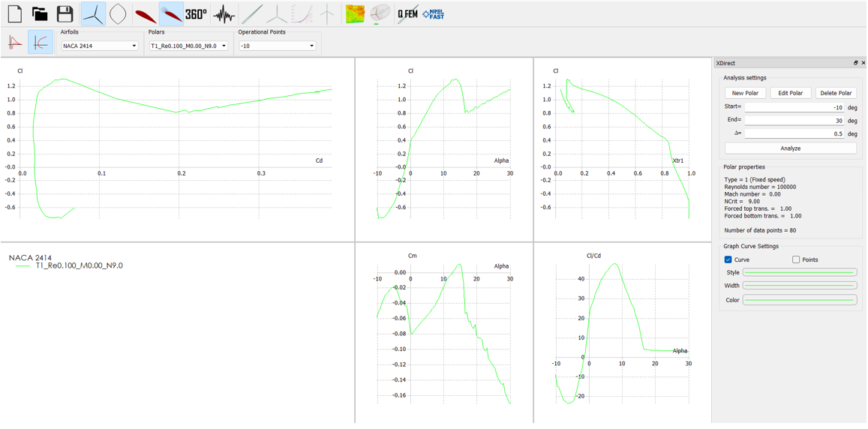Expand the Operational Points dropdown
Image resolution: width=868 pixels, height=429 pixels.
(x=277, y=46)
